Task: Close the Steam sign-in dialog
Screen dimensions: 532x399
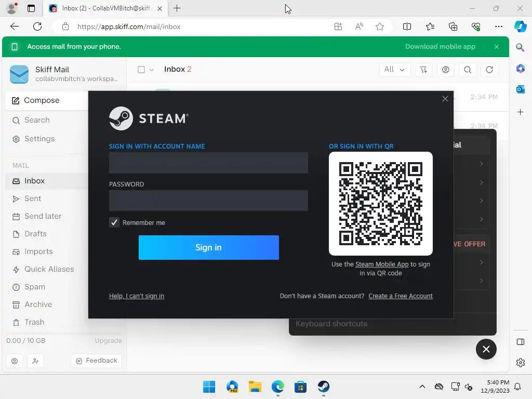Action: 445,99
